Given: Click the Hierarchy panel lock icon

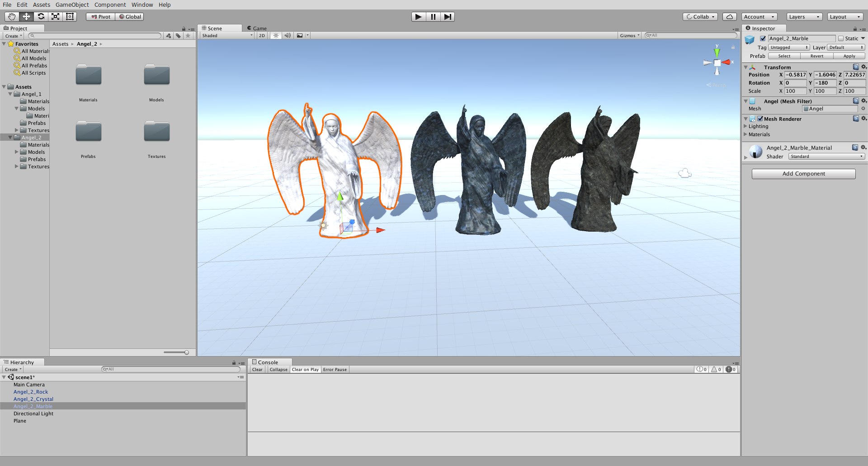Looking at the screenshot, I should [234, 363].
